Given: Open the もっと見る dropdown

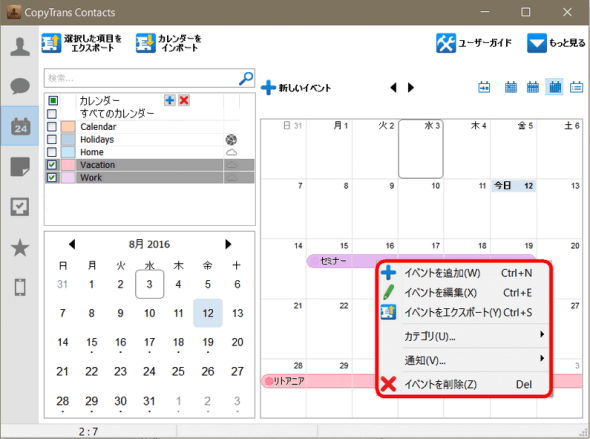Looking at the screenshot, I should (556, 43).
